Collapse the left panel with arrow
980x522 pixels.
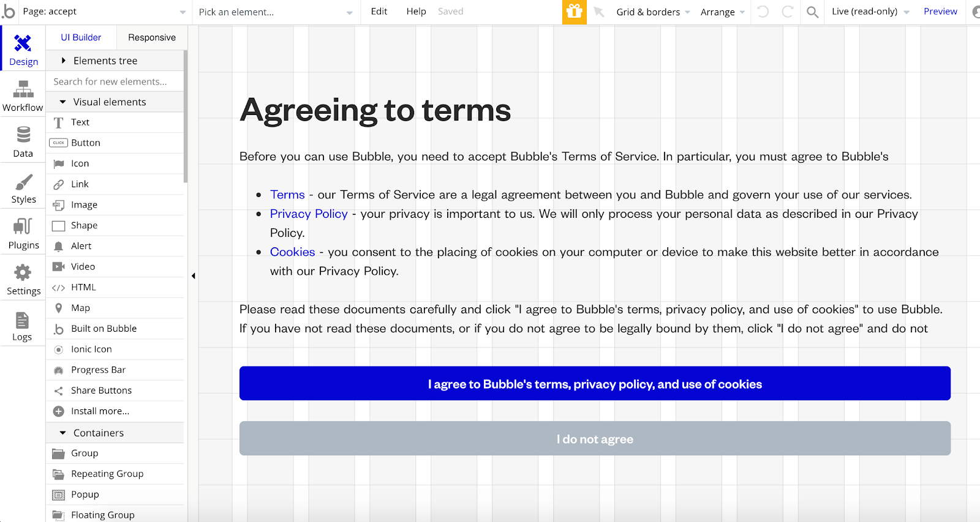point(194,276)
